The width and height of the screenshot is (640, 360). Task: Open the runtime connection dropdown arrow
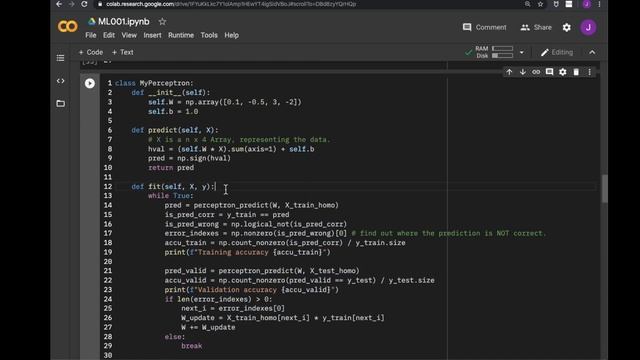pyautogui.click(x=521, y=52)
